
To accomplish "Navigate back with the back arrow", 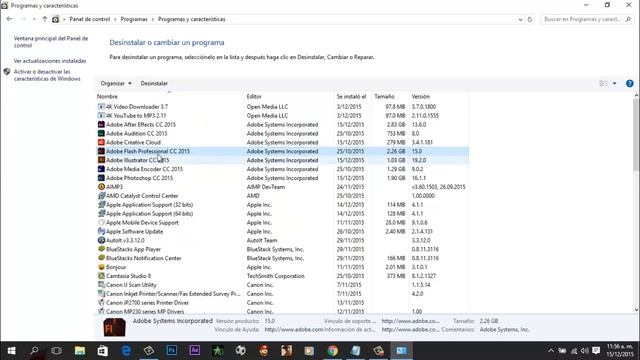I will pyautogui.click(x=9, y=19).
